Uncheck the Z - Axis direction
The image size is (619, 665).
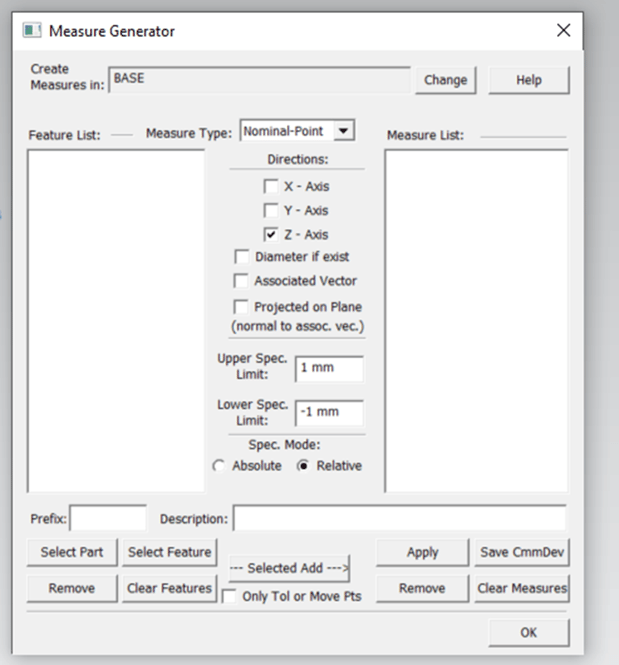pyautogui.click(x=271, y=235)
